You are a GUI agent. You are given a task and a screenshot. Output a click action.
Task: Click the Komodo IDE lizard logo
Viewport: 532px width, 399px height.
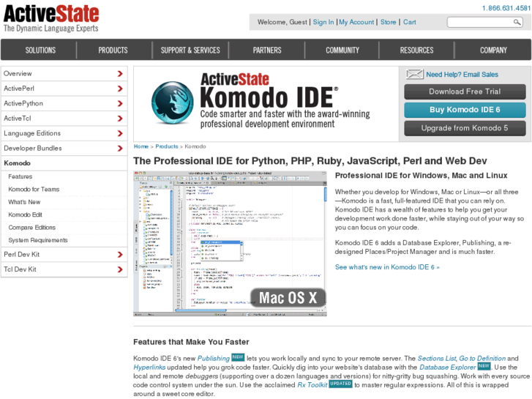click(x=172, y=102)
